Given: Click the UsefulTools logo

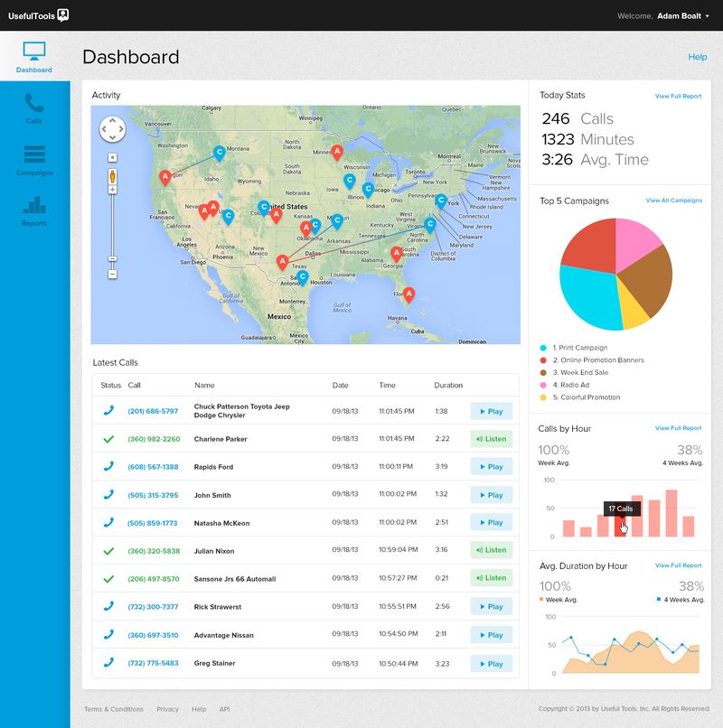Looking at the screenshot, I should coord(38,15).
